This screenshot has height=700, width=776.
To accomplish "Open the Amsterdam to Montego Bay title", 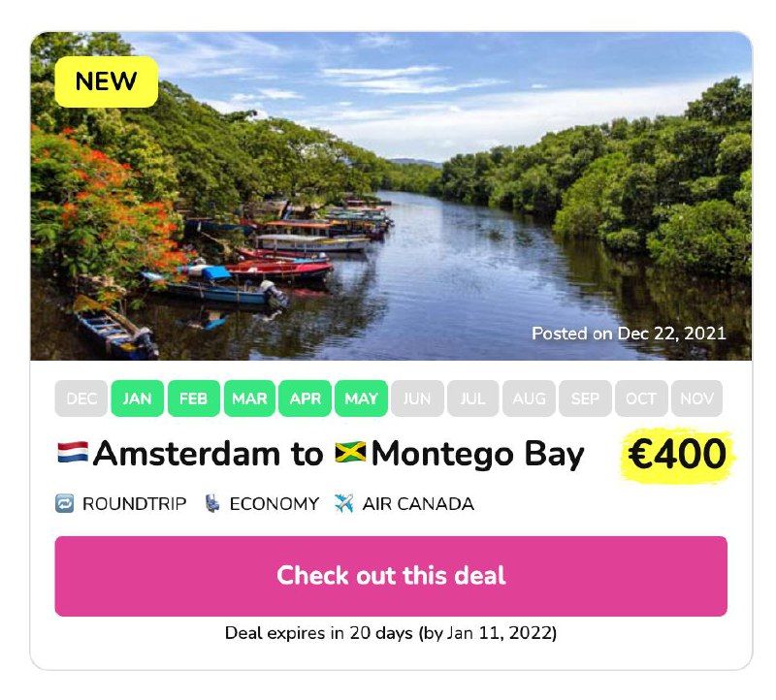I will pos(321,454).
